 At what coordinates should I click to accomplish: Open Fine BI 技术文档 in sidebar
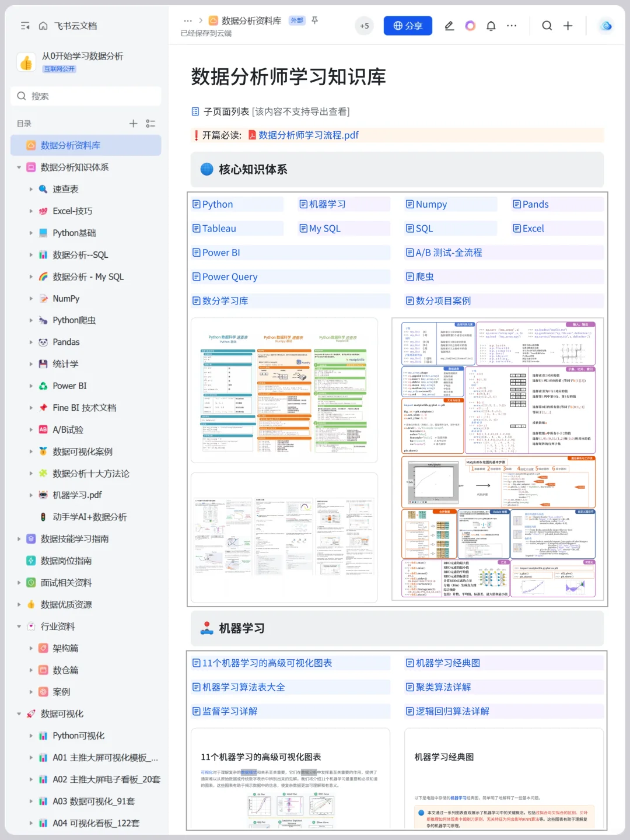pos(85,408)
